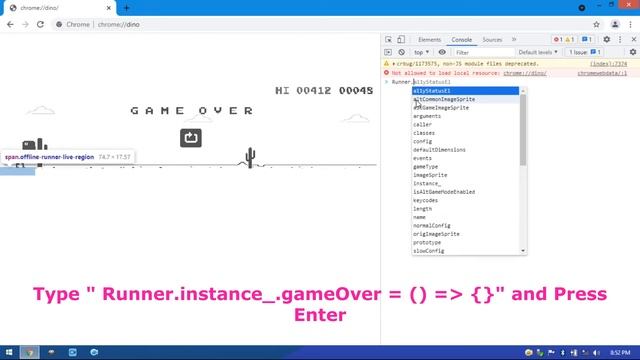This screenshot has width=640, height=360.
Task: Click the inspect element picker icon
Action: point(388,40)
